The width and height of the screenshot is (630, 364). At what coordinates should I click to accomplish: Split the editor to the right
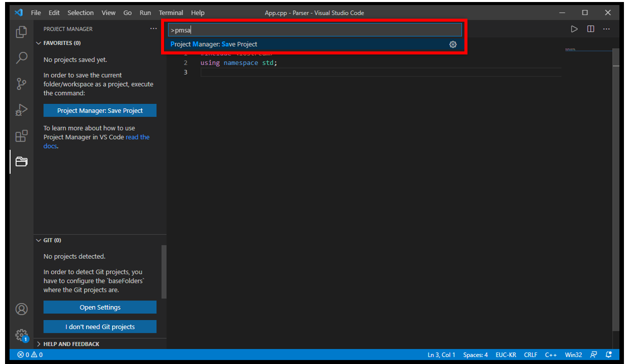pos(590,29)
